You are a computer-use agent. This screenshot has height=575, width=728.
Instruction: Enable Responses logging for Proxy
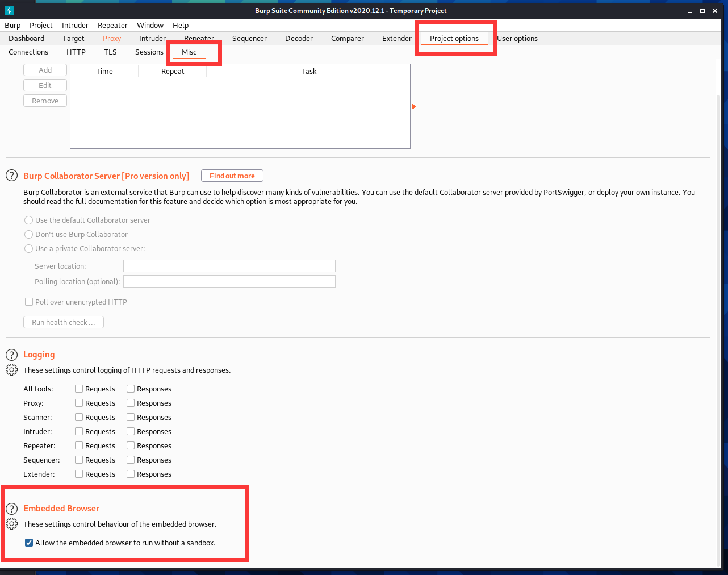[x=131, y=403]
